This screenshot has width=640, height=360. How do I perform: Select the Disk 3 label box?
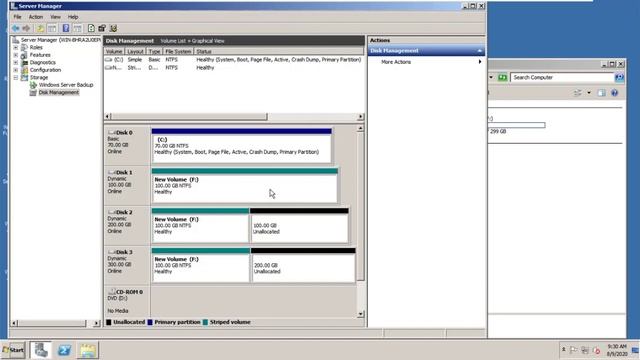coord(127,265)
